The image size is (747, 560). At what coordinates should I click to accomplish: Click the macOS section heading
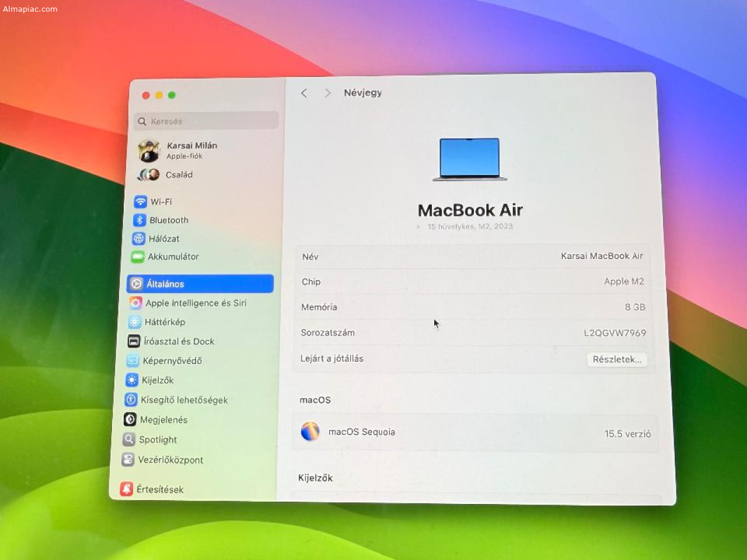(x=315, y=400)
